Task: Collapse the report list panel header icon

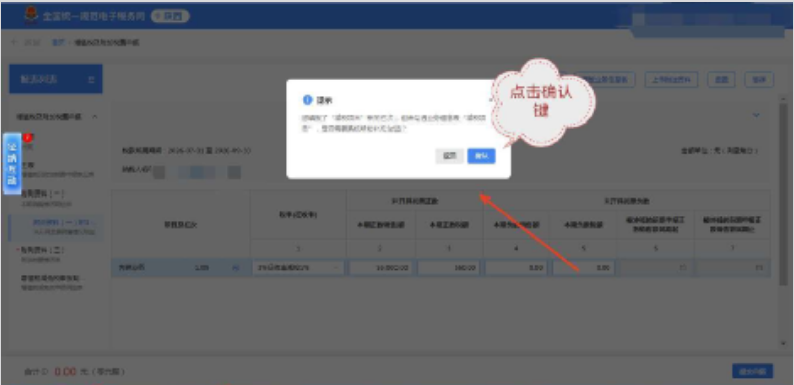Action: [92, 79]
